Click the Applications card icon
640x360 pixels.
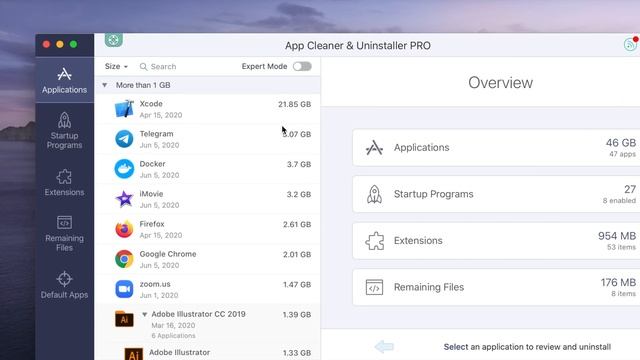374,148
